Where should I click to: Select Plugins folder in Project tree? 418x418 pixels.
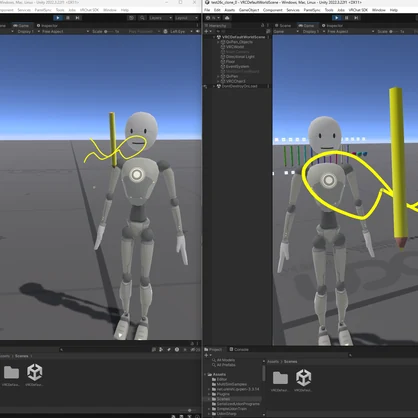(x=221, y=394)
